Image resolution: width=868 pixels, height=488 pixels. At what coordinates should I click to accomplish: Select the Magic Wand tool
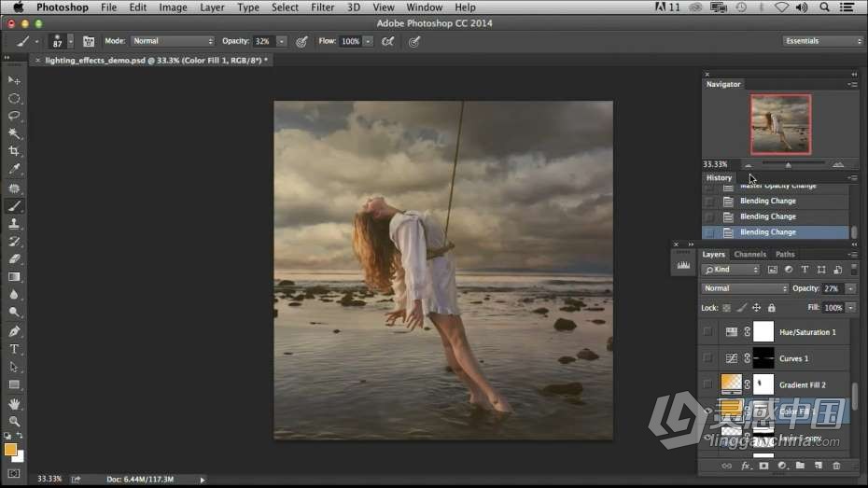point(14,133)
